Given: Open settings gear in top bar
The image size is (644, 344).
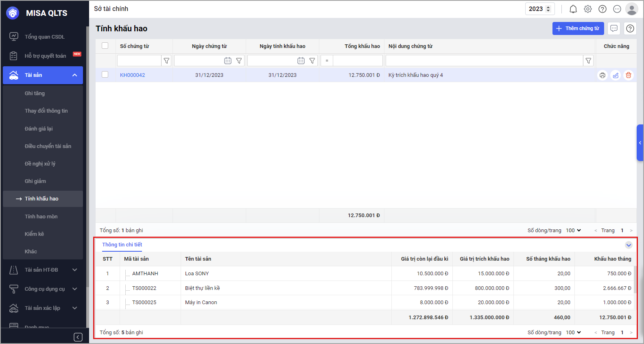Looking at the screenshot, I should (x=588, y=9).
